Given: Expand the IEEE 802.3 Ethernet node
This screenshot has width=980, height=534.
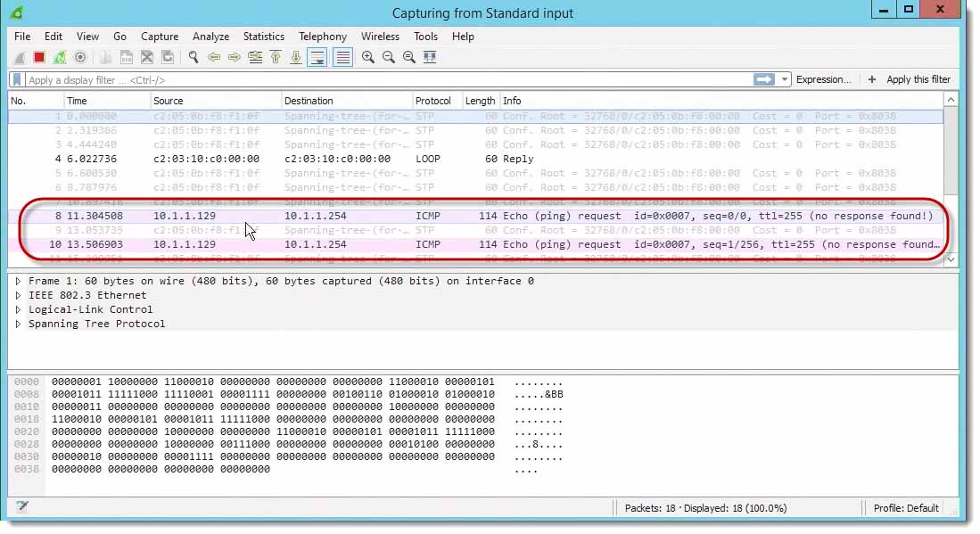Looking at the screenshot, I should [x=18, y=295].
